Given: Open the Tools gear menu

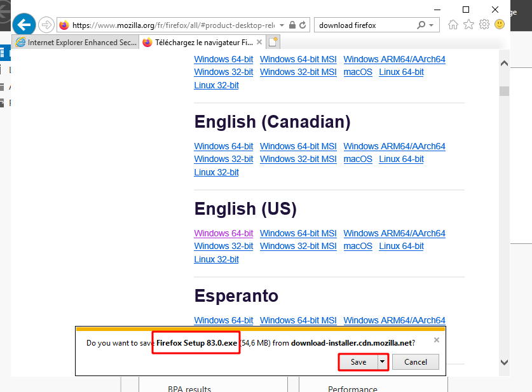Looking at the screenshot, I should 484,24.
